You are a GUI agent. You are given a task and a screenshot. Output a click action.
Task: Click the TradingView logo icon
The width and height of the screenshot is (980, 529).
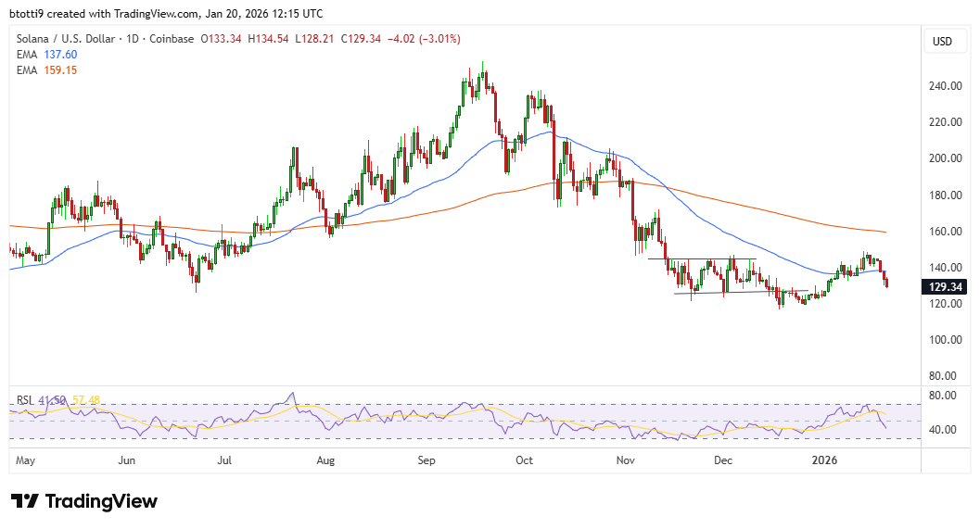tap(25, 501)
